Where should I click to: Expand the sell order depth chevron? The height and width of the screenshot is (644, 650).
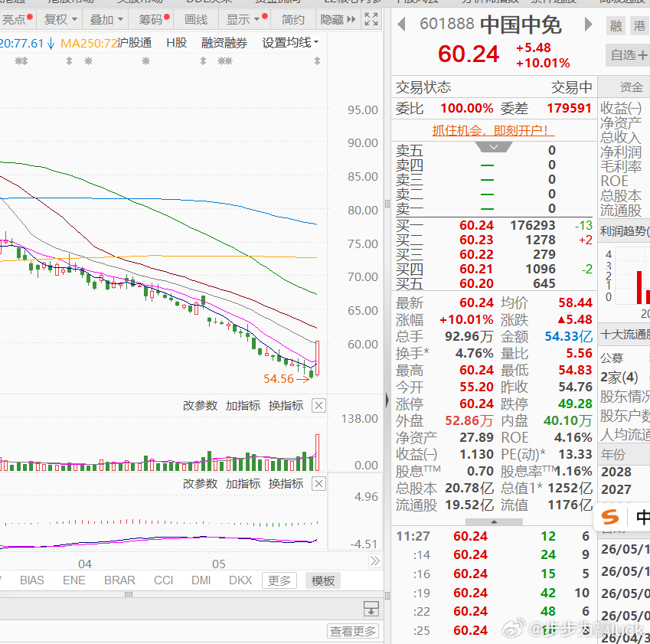494,147
